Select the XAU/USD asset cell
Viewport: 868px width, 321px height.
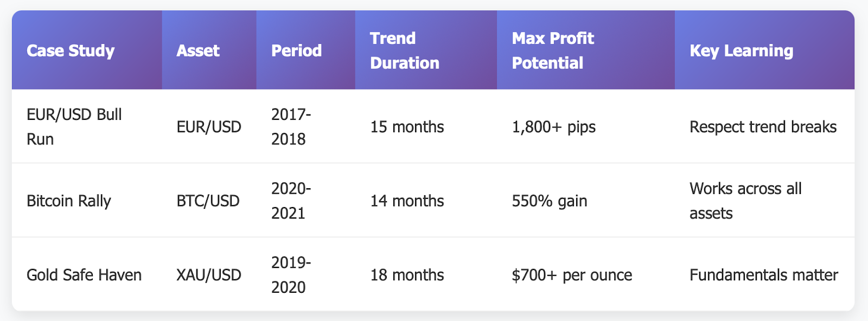[x=209, y=275]
